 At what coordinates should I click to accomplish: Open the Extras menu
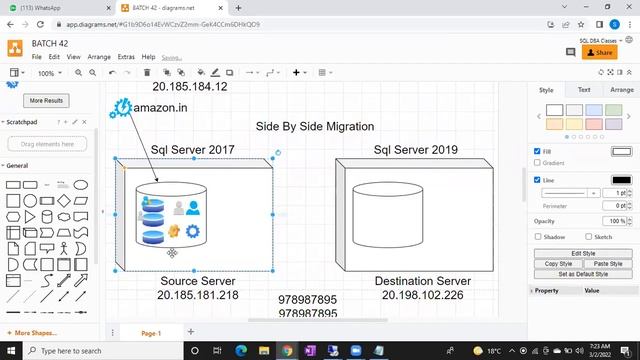[x=126, y=57]
